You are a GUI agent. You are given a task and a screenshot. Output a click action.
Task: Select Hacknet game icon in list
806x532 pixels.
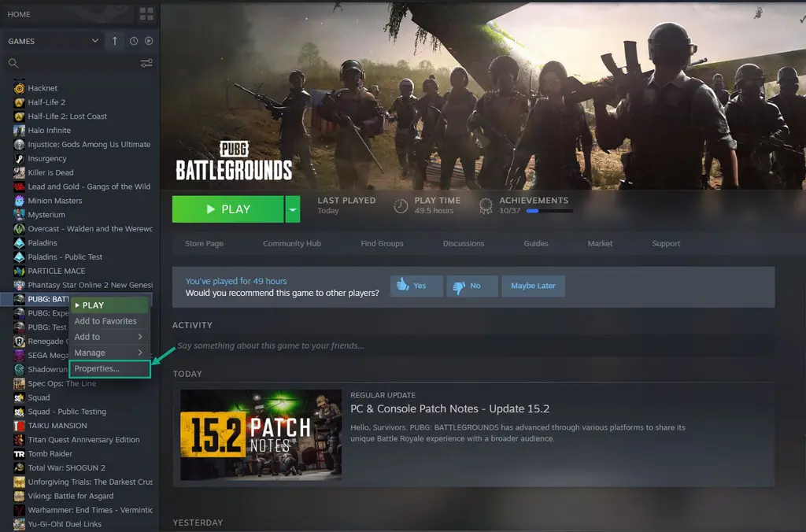19,88
